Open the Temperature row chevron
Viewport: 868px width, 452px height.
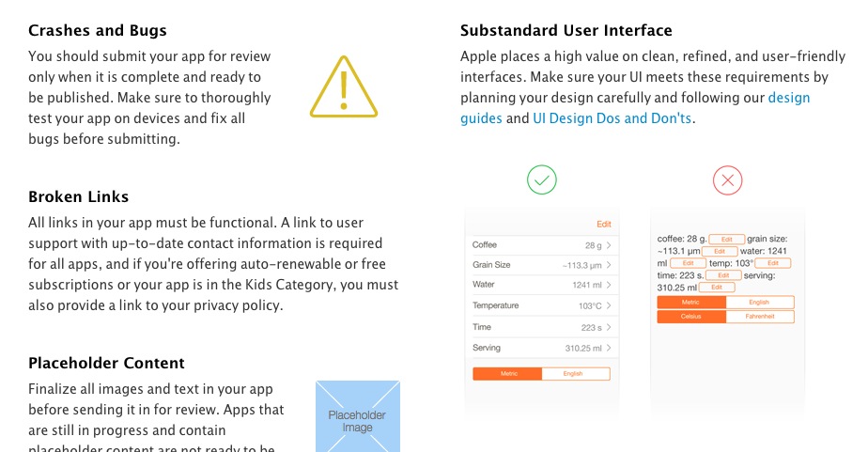coord(609,306)
